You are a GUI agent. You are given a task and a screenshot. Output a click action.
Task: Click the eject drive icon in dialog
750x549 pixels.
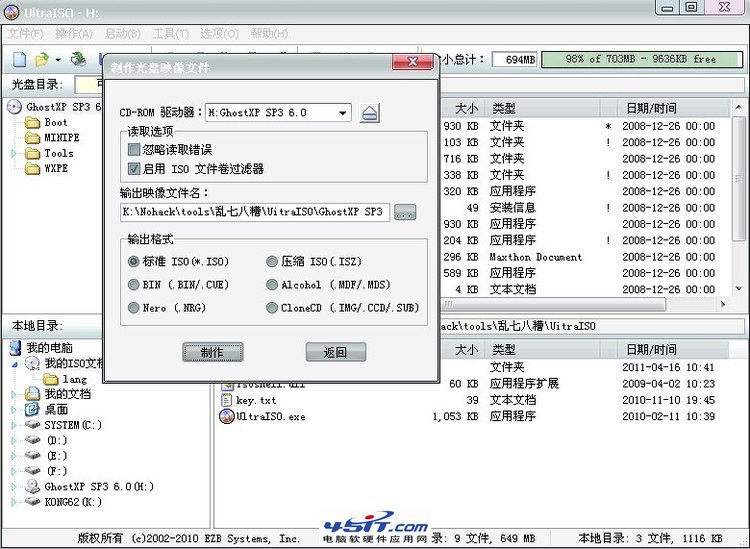coord(370,113)
